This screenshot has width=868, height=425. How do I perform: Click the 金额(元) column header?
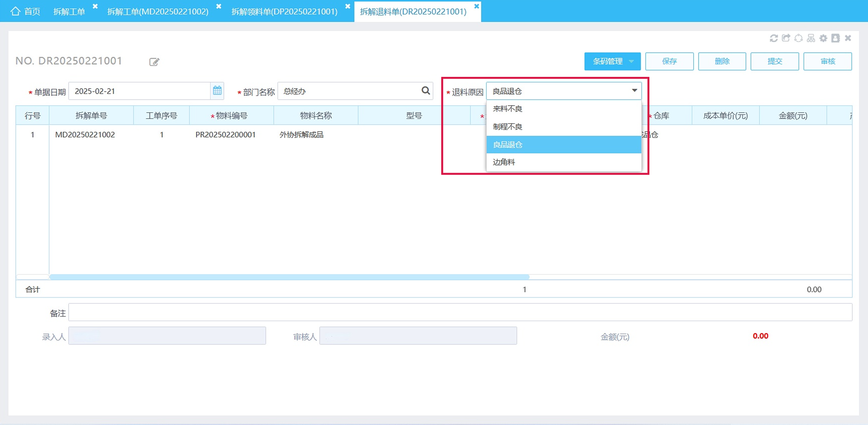793,116
